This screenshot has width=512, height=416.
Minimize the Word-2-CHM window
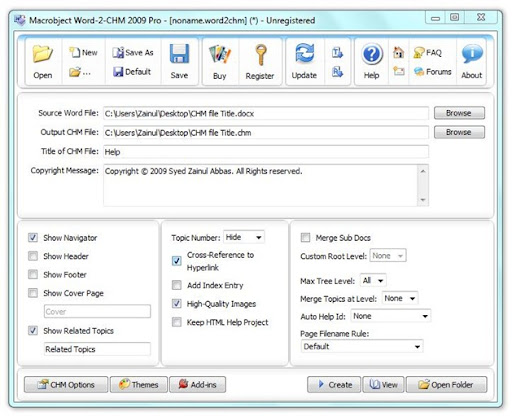[x=435, y=17]
